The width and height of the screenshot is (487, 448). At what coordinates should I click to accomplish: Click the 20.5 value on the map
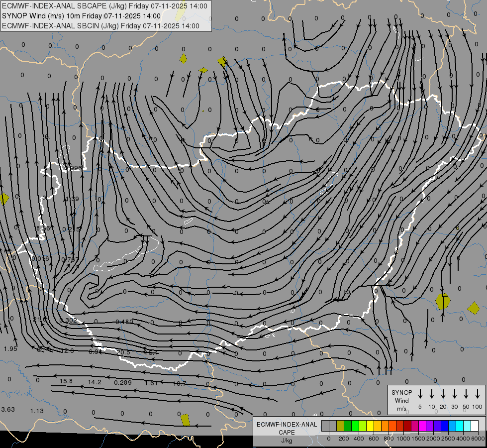coord(123,352)
